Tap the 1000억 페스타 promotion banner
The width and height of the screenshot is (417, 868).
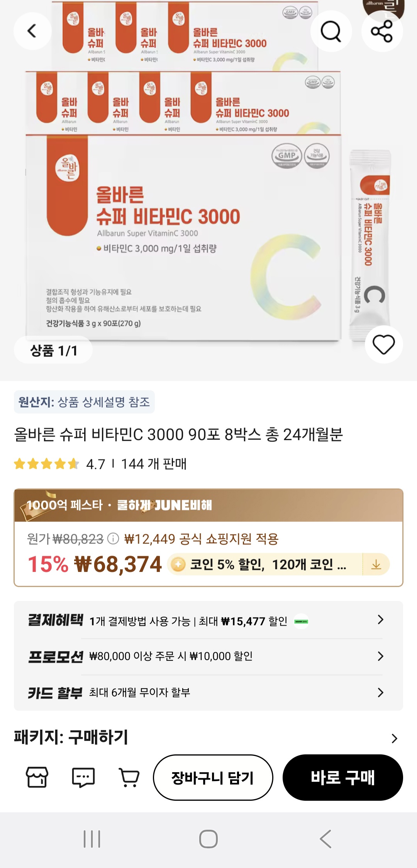[208, 505]
